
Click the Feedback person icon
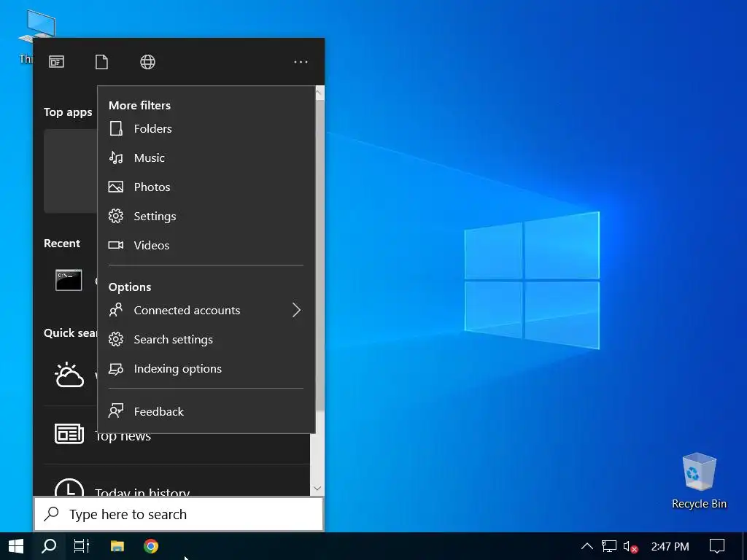pos(116,411)
